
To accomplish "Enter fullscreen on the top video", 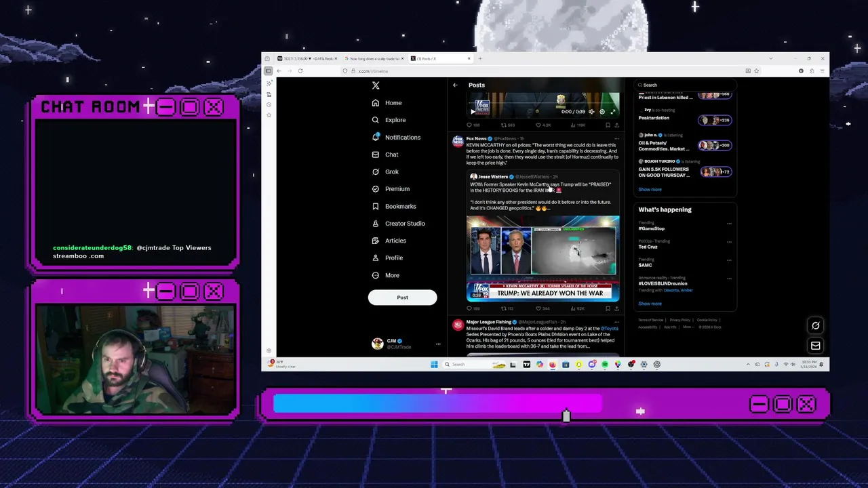I will tap(613, 112).
